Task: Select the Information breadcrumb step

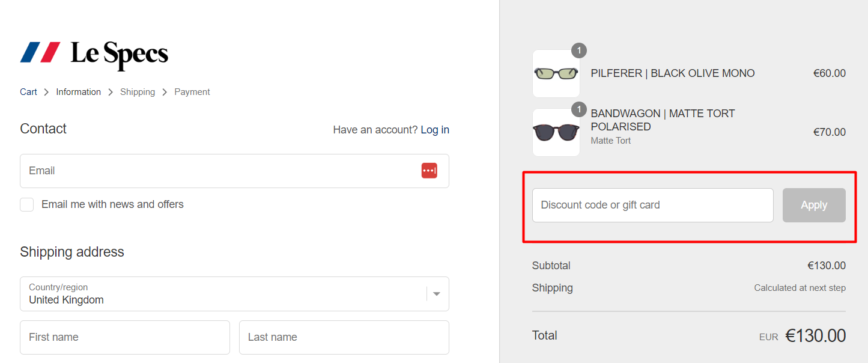Action: pyautogui.click(x=79, y=92)
